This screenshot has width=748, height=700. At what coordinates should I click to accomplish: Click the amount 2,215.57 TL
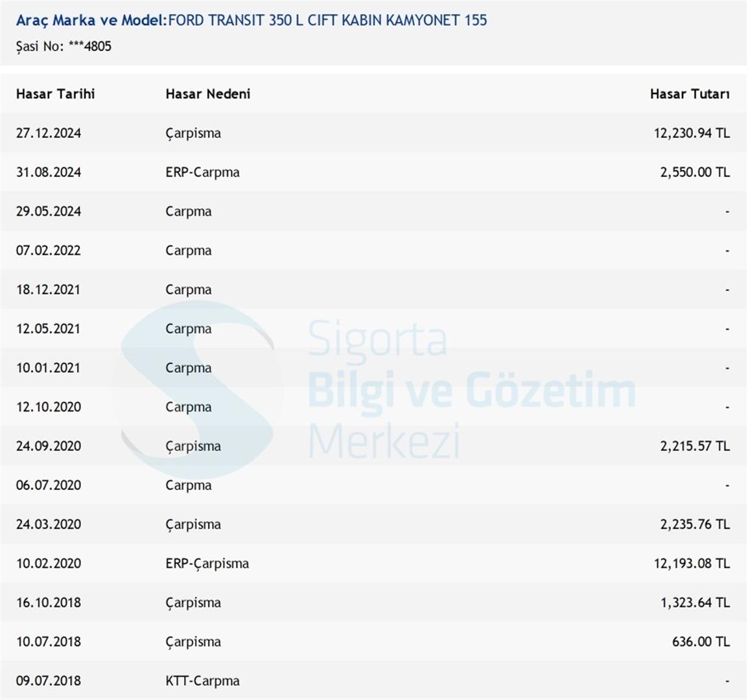695,446
